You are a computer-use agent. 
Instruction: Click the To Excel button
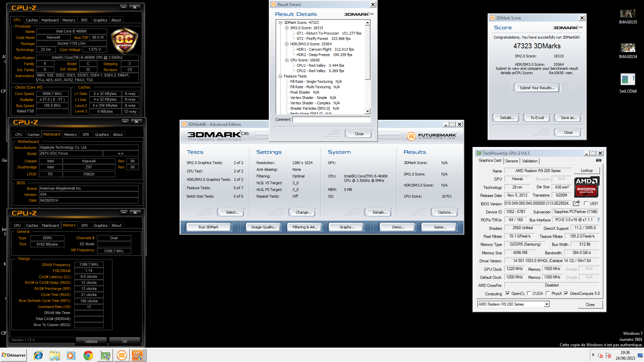tap(537, 118)
